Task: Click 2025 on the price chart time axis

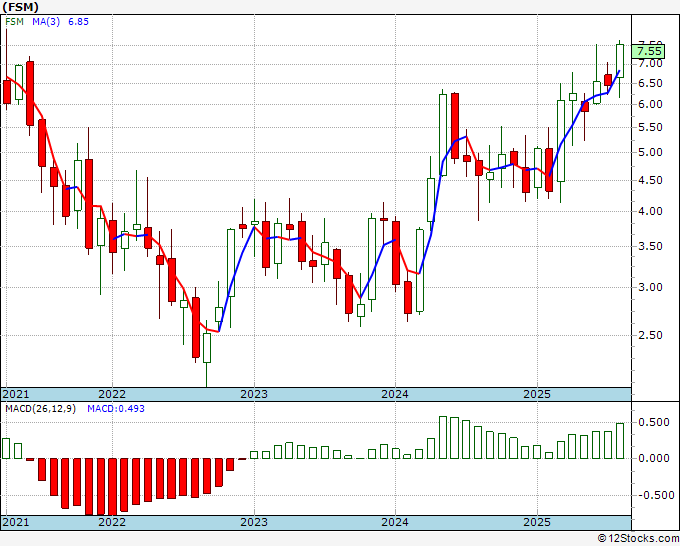Action: point(537,394)
